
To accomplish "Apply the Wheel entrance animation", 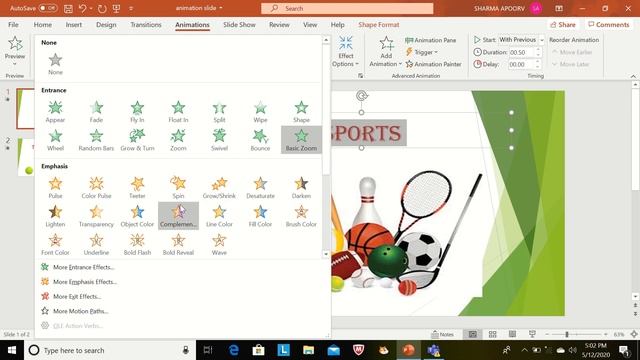I will (55, 140).
